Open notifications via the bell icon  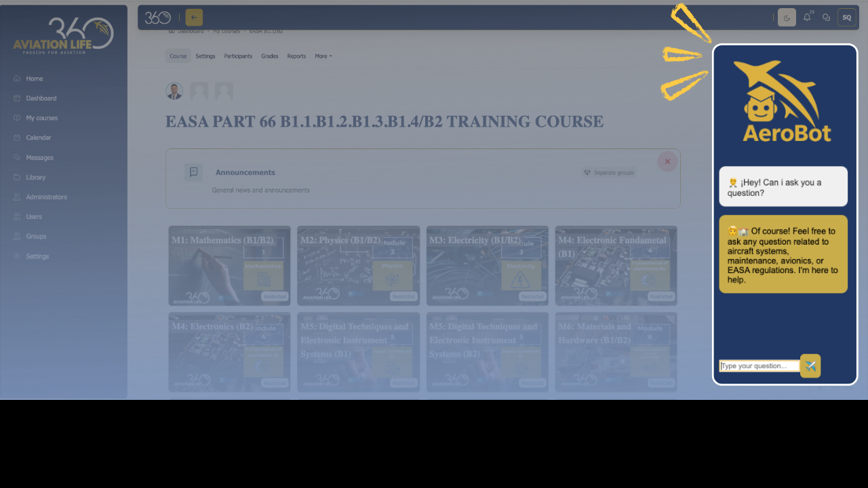(x=806, y=17)
